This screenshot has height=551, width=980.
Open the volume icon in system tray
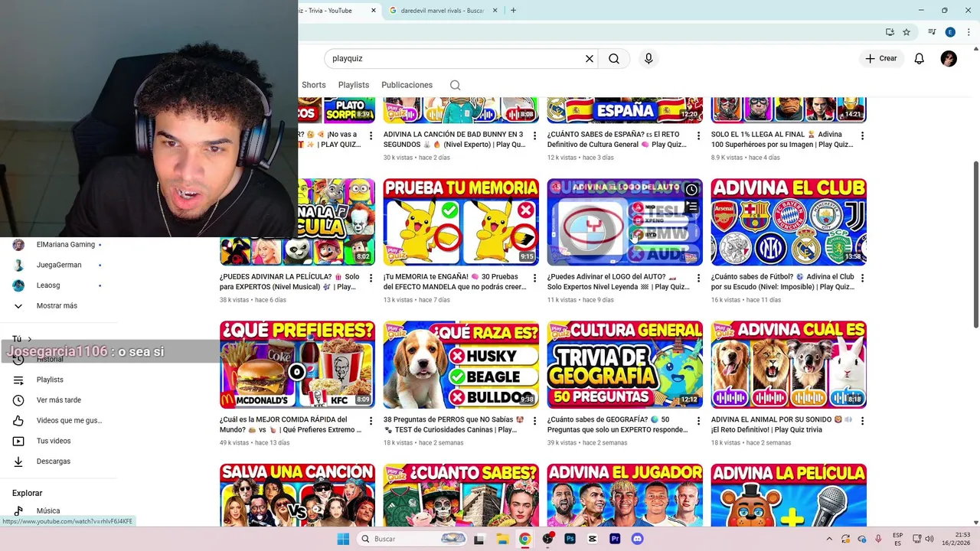929,539
